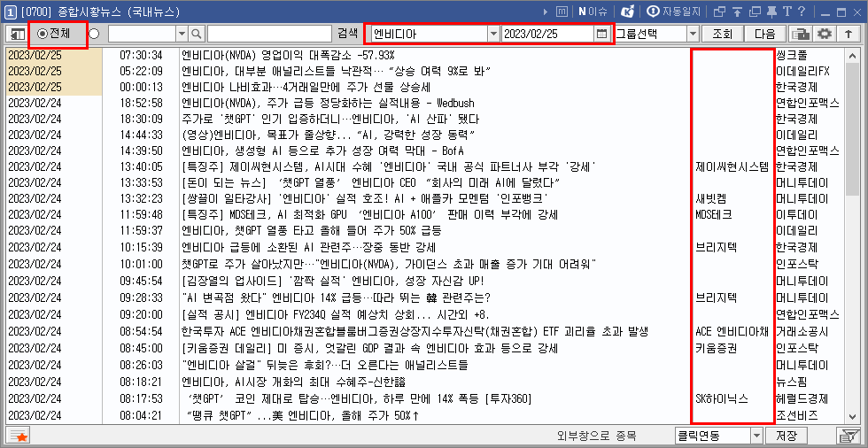The height and width of the screenshot is (448, 868).
Task: Click the always-on-top arrow icon
Action: [737, 11]
